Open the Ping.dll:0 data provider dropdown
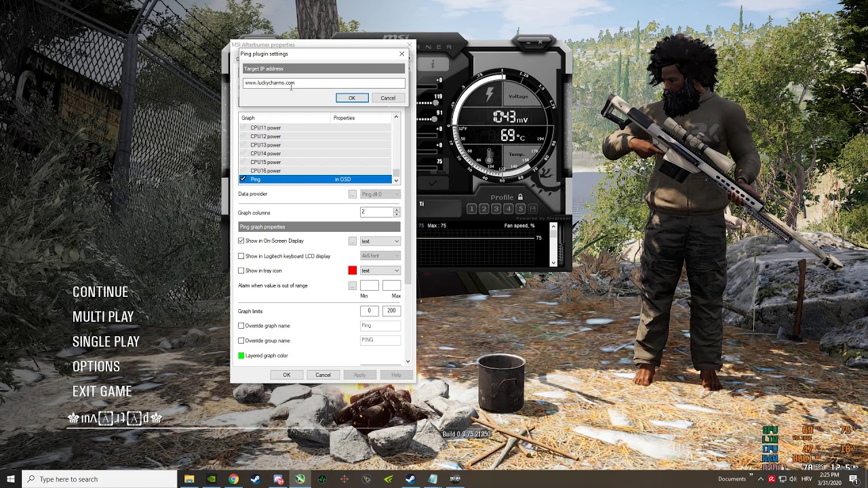 (380, 194)
